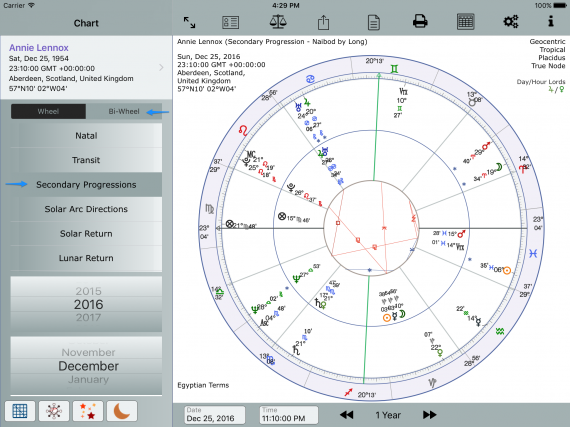Tap the midpoint dial wheel icon
The width and height of the screenshot is (570, 427).
[54, 411]
